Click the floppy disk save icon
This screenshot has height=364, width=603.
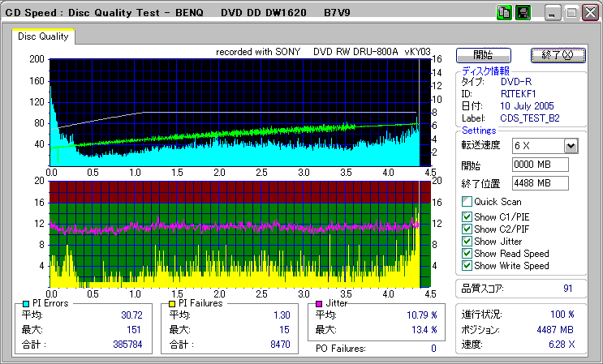point(523,13)
